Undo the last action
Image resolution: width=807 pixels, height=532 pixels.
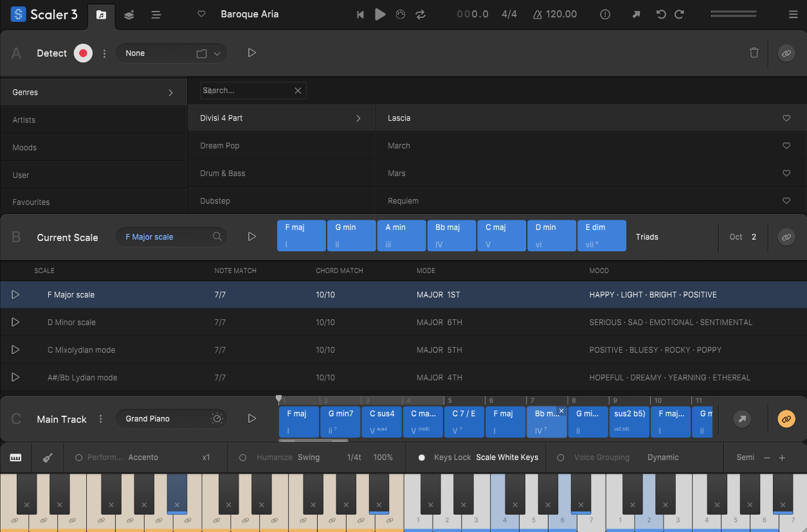tap(661, 14)
